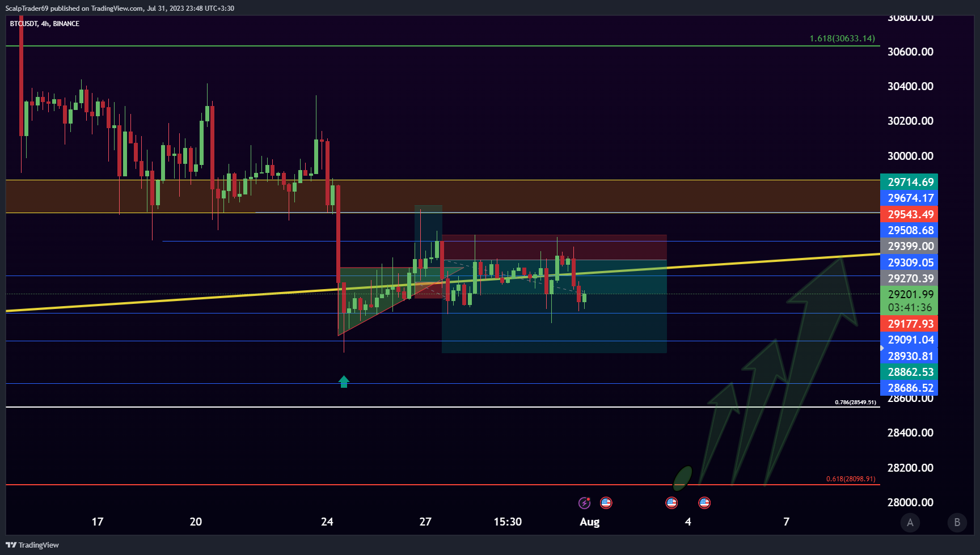
Task: Click the current price 29201.99 label
Action: 910,294
